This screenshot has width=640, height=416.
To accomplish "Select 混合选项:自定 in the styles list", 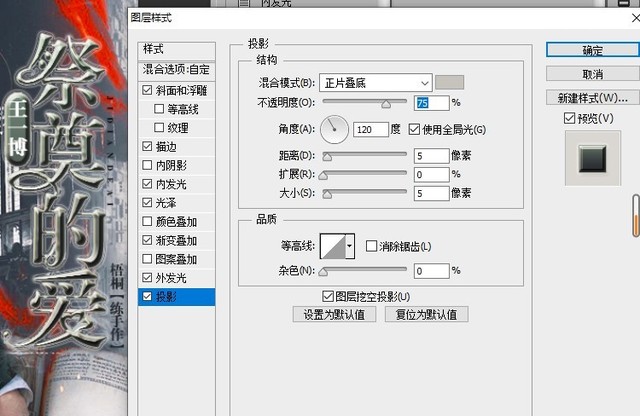I will tap(178, 70).
